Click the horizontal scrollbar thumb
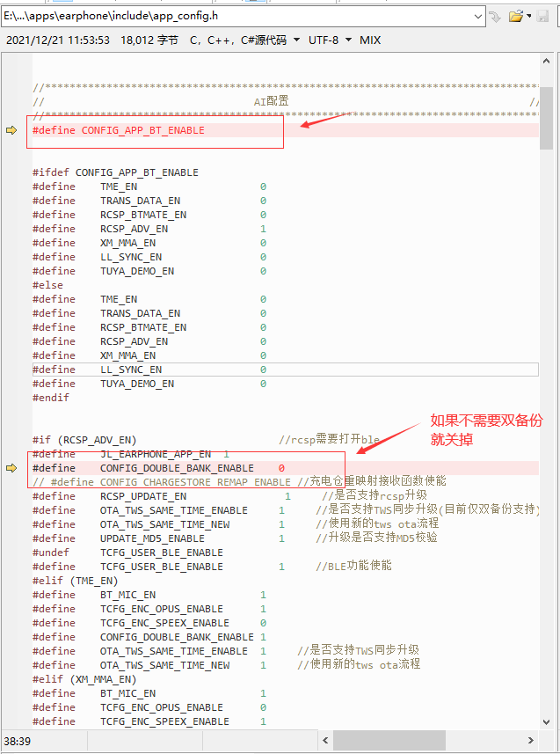Image resolution: width=560 pixels, height=754 pixels. (x=389, y=740)
